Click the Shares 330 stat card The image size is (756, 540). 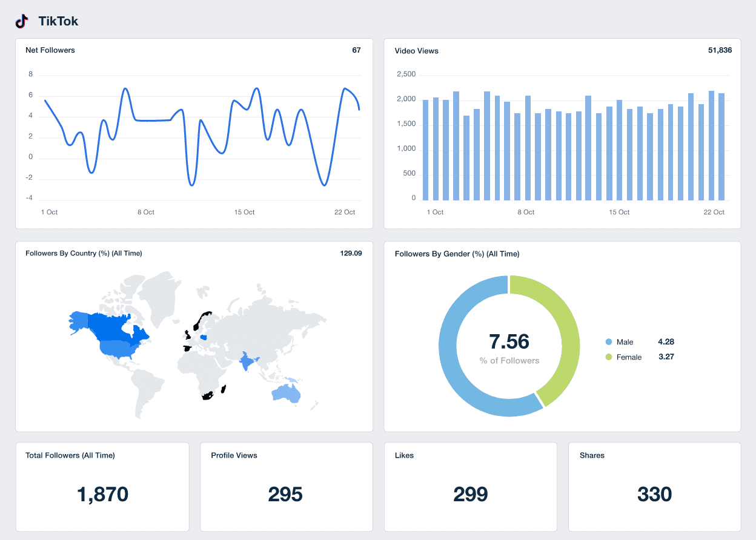[x=655, y=487]
